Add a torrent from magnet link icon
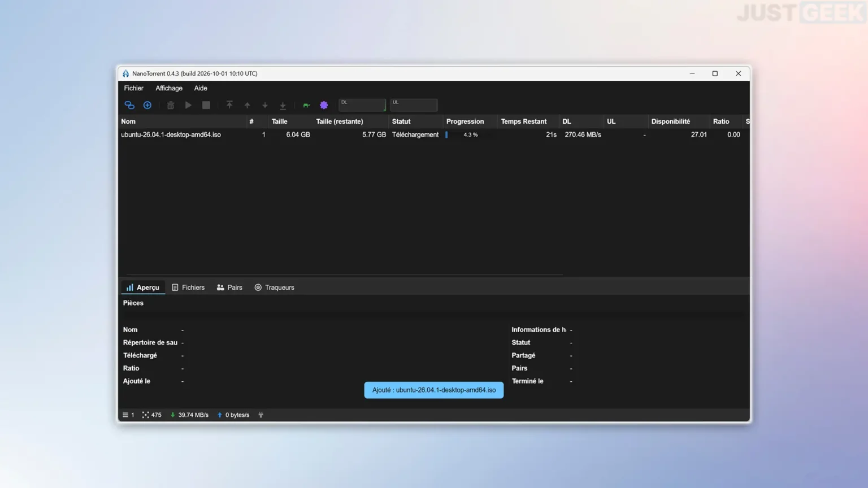 (129, 105)
